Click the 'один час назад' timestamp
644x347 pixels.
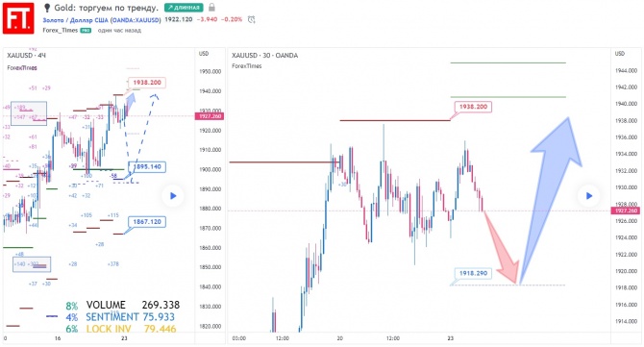(119, 31)
